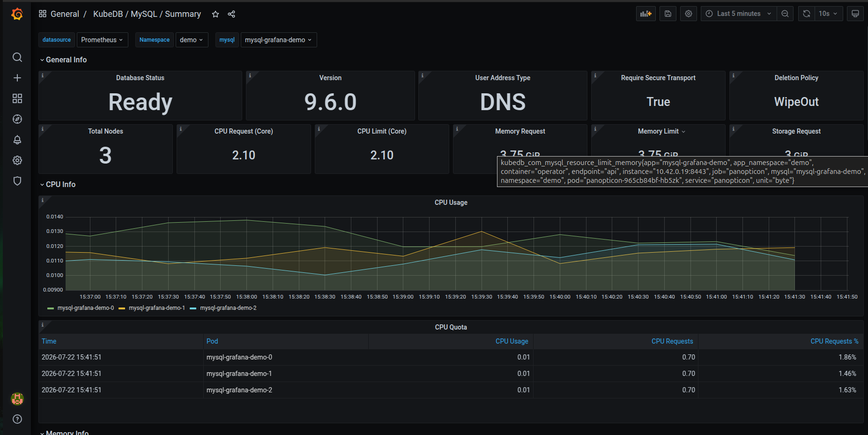Open the demo namespace dropdown
This screenshot has height=435, width=868.
191,40
